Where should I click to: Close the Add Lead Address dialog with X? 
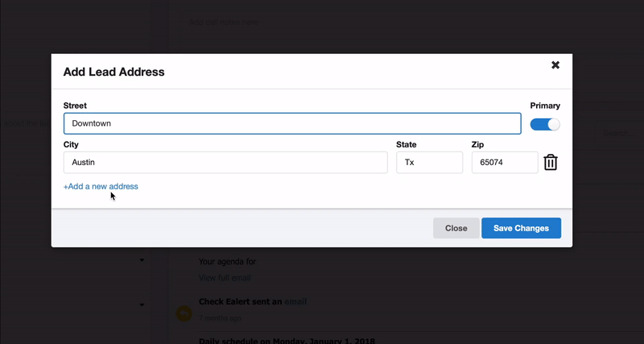tap(555, 65)
